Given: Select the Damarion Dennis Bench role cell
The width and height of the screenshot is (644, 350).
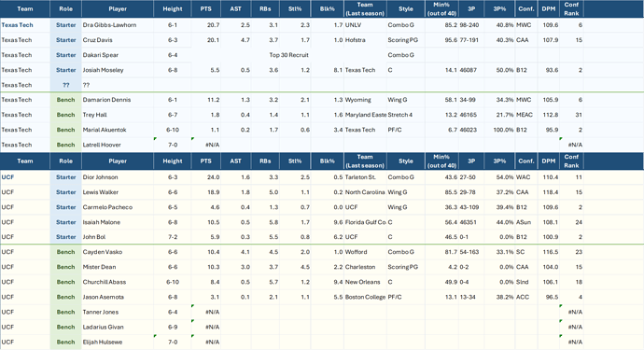Looking at the screenshot, I should point(65,100).
